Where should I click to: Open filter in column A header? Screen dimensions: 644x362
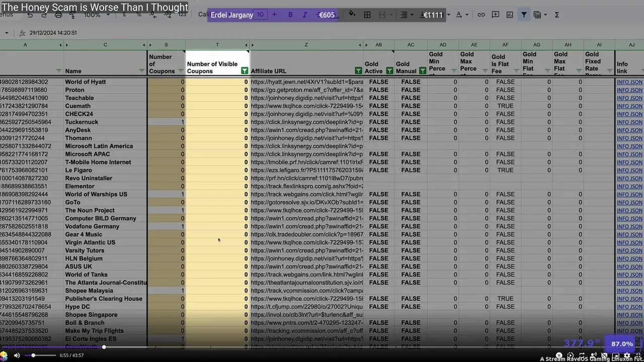pyautogui.click(x=58, y=71)
